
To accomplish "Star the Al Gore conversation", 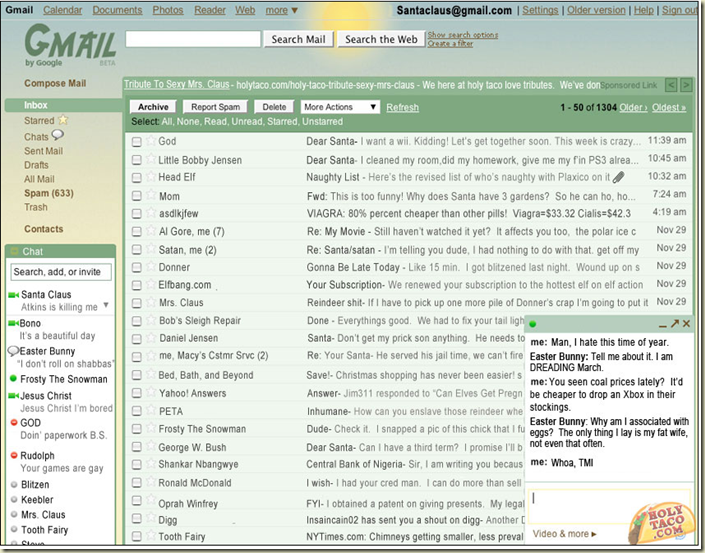I will [x=151, y=231].
